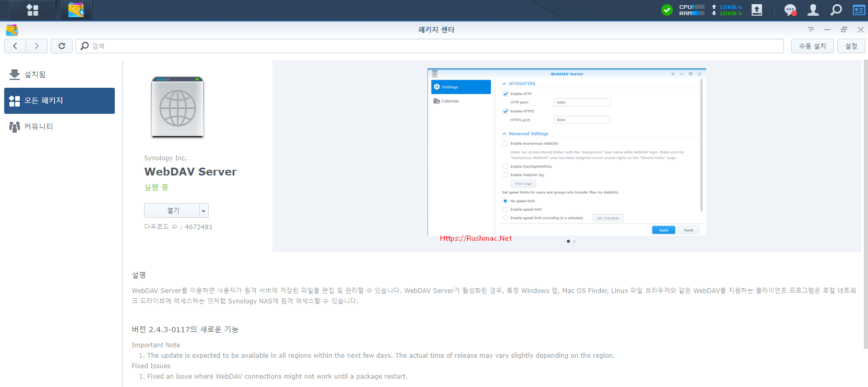Select All Packages (모든 패키지) sidebar item

[60, 101]
